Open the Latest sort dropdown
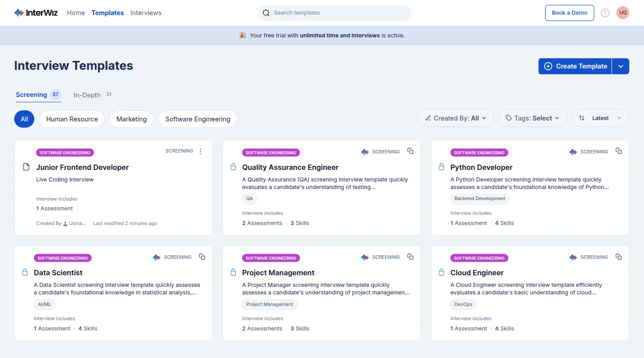Screen dimensions: 644x358 click(x=600, y=118)
